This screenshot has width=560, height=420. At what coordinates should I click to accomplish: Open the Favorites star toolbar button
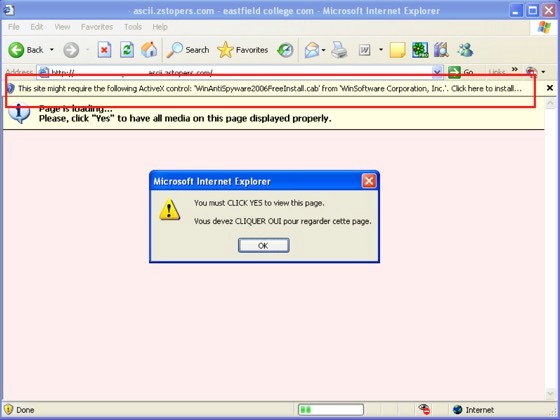(x=242, y=50)
